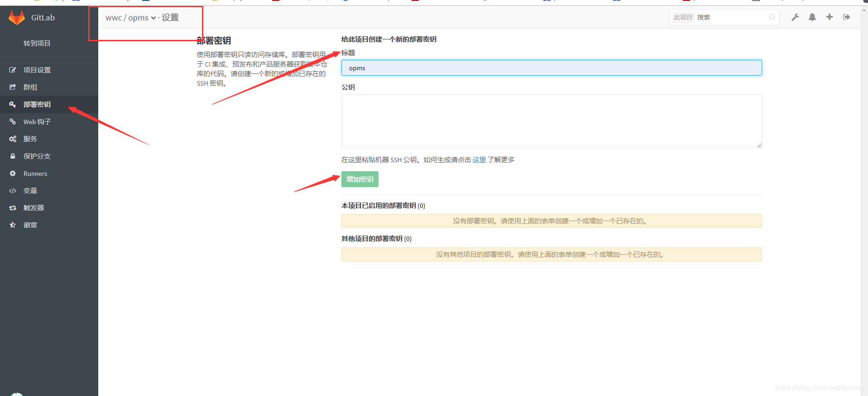Image resolution: width=868 pixels, height=396 pixels.
Task: Click the 部署密钥 section heading
Action: pyautogui.click(x=214, y=41)
